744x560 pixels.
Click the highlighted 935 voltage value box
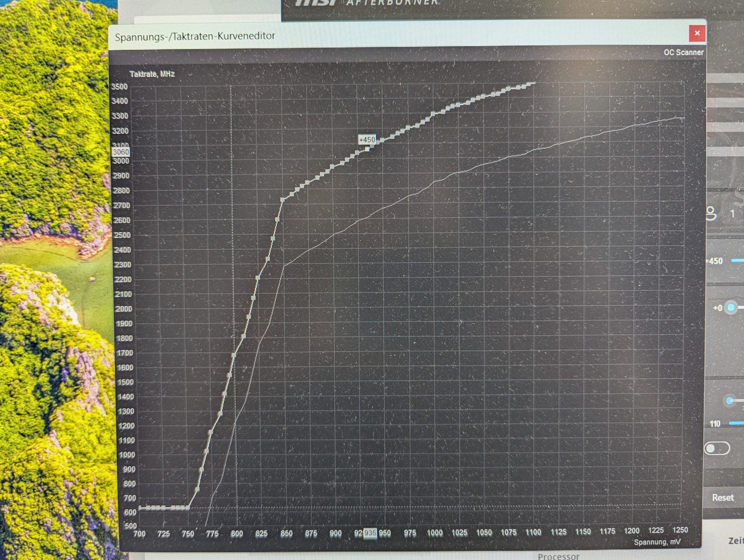[x=370, y=533]
